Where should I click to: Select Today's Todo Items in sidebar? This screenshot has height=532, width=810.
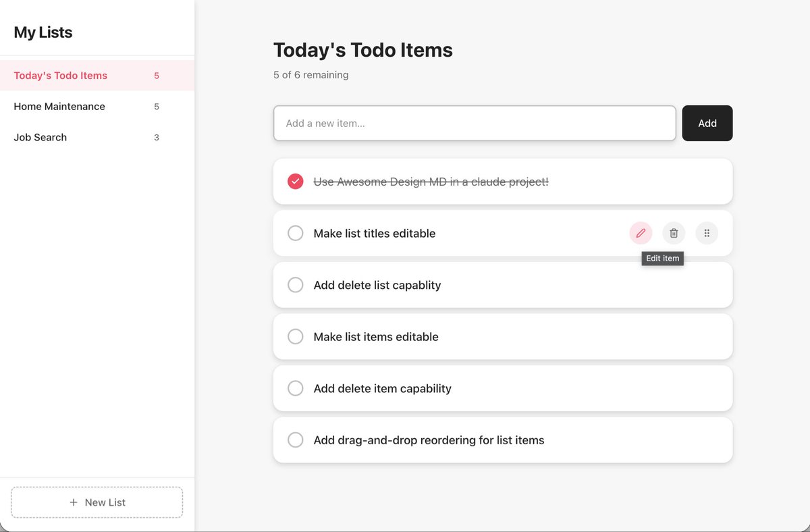(97, 76)
